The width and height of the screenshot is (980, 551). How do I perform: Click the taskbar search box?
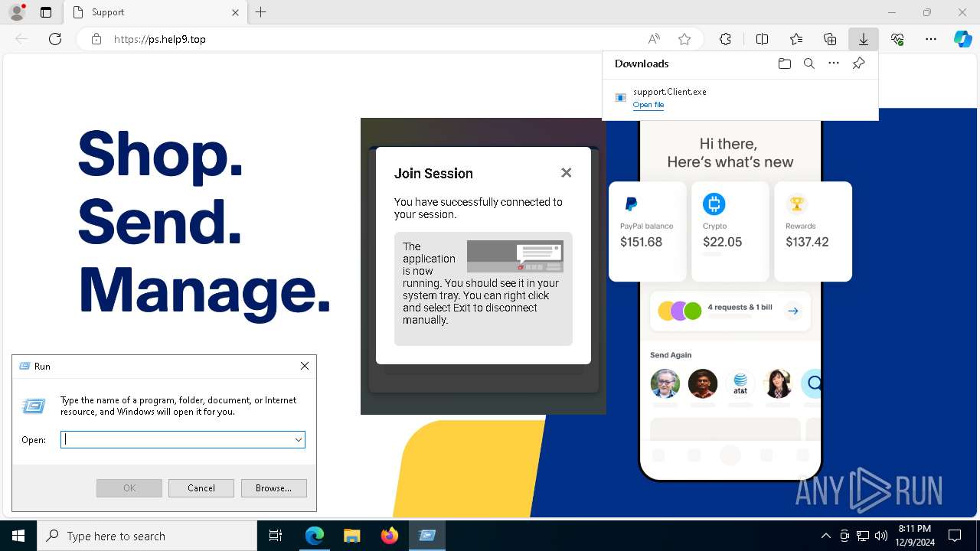[x=147, y=536]
